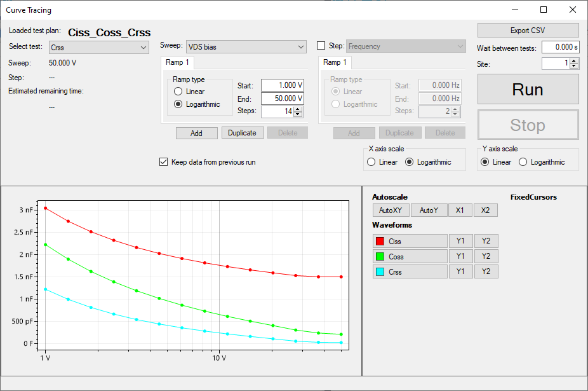
Task: Duplicate the sweep ramp
Action: (x=242, y=133)
